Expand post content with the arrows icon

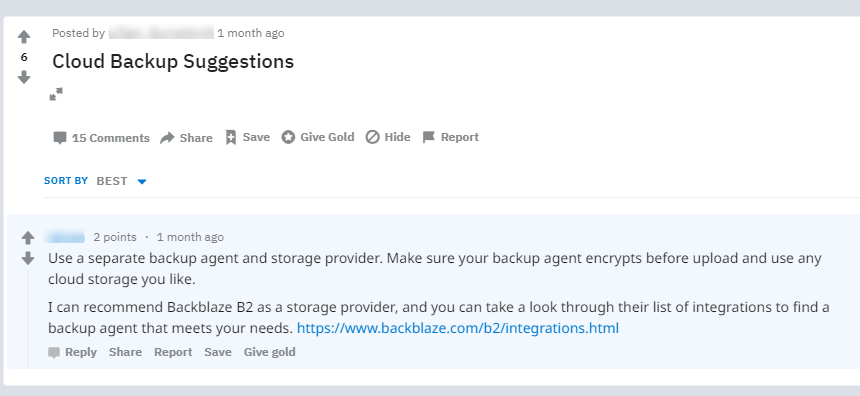coord(56,94)
